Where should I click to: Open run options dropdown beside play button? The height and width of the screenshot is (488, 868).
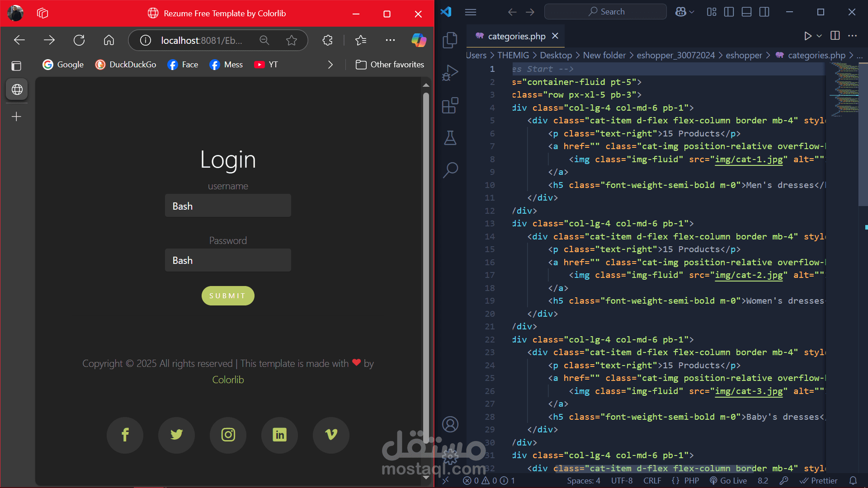(x=819, y=36)
